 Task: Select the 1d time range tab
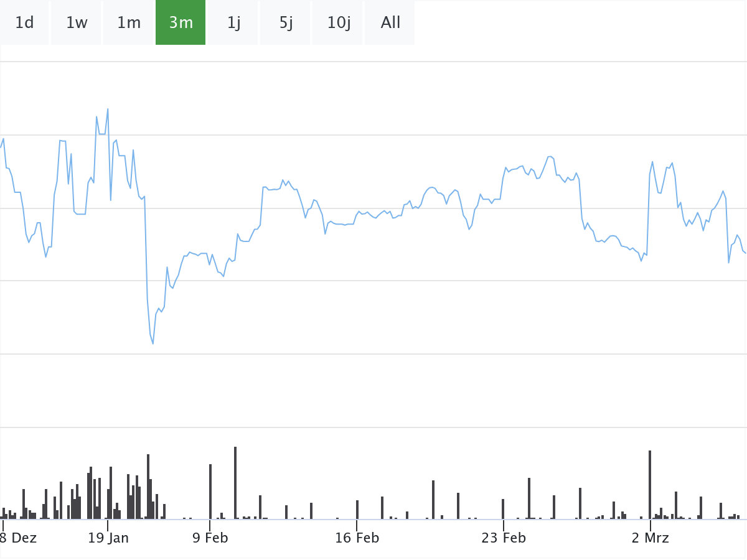coord(24,23)
